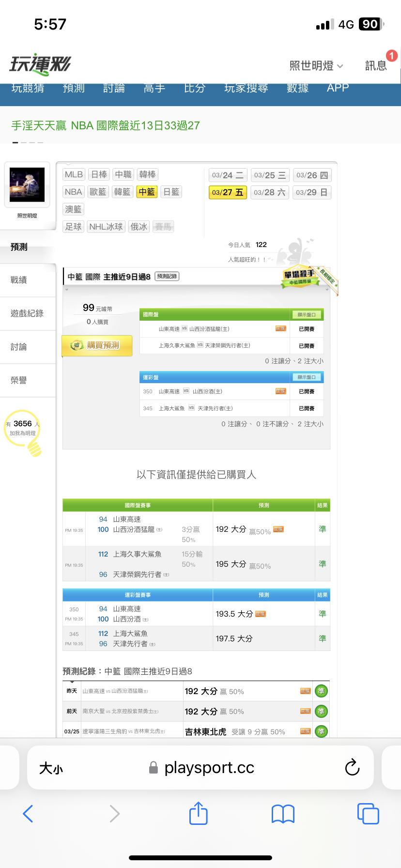Select the 足球 league filter
The width and height of the screenshot is (401, 868).
click(x=74, y=227)
